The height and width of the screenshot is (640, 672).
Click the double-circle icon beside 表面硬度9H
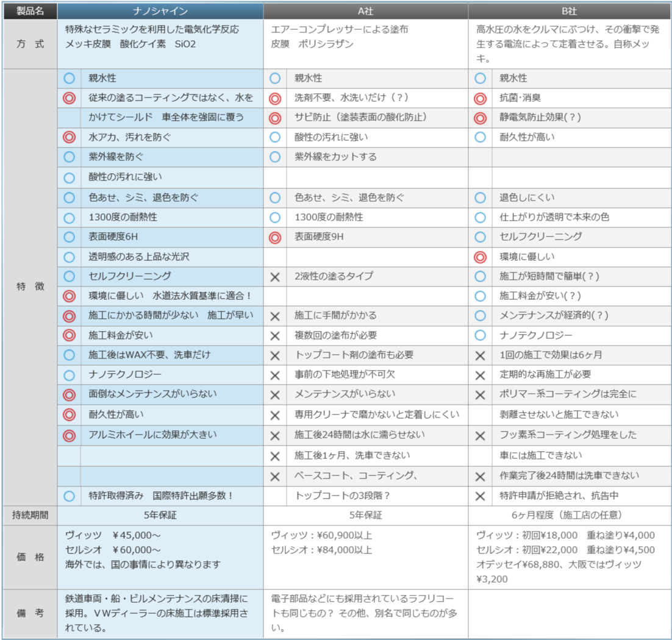click(275, 237)
